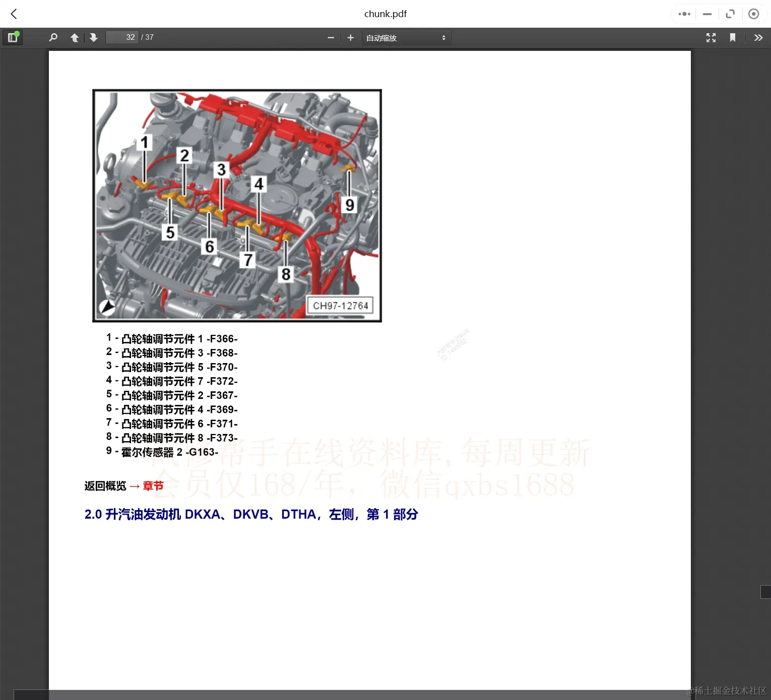Viewport: 771px width, 700px height.
Task: Open the zoom preset selector arrows
Action: [443, 37]
